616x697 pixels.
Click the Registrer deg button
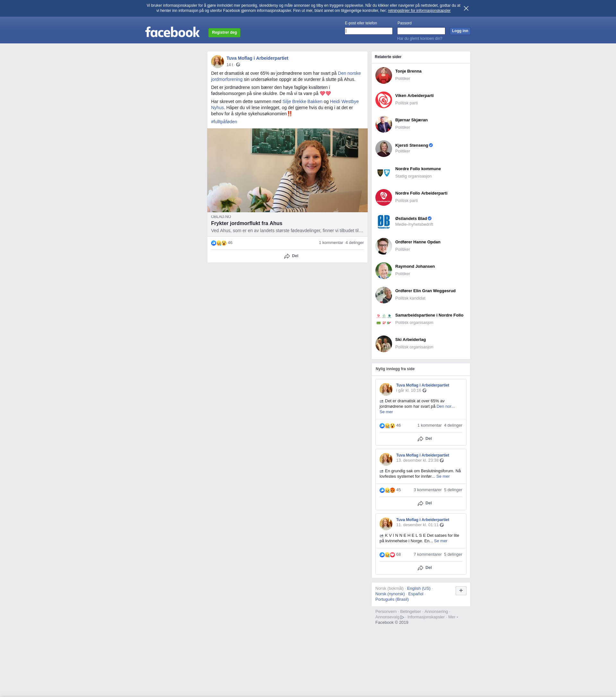pyautogui.click(x=224, y=32)
